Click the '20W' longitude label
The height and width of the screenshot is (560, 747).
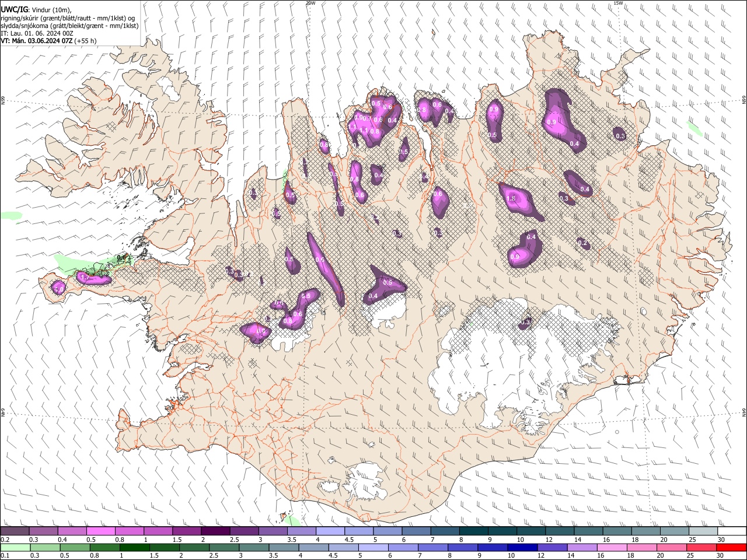click(x=310, y=3)
